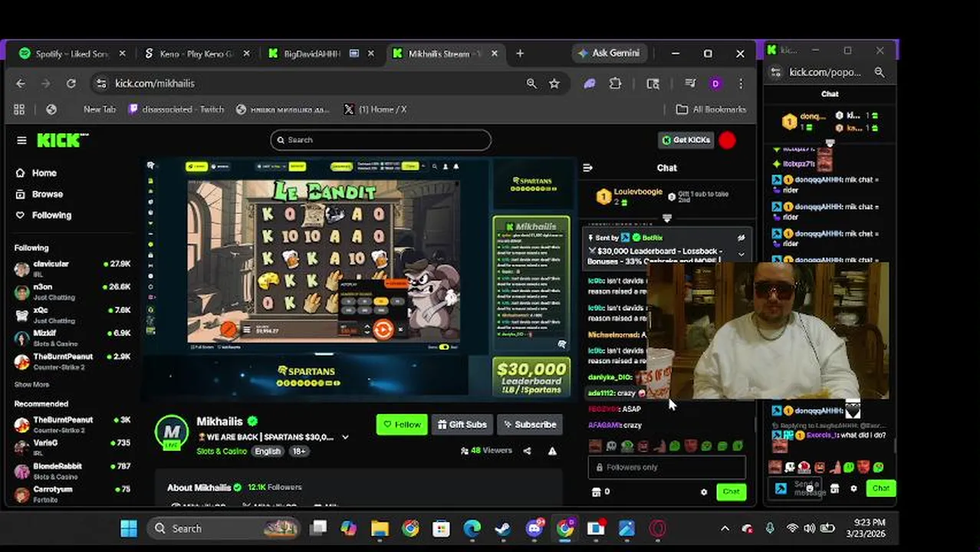Follow the Mikhailis channel
The image size is (980, 552).
coord(402,424)
